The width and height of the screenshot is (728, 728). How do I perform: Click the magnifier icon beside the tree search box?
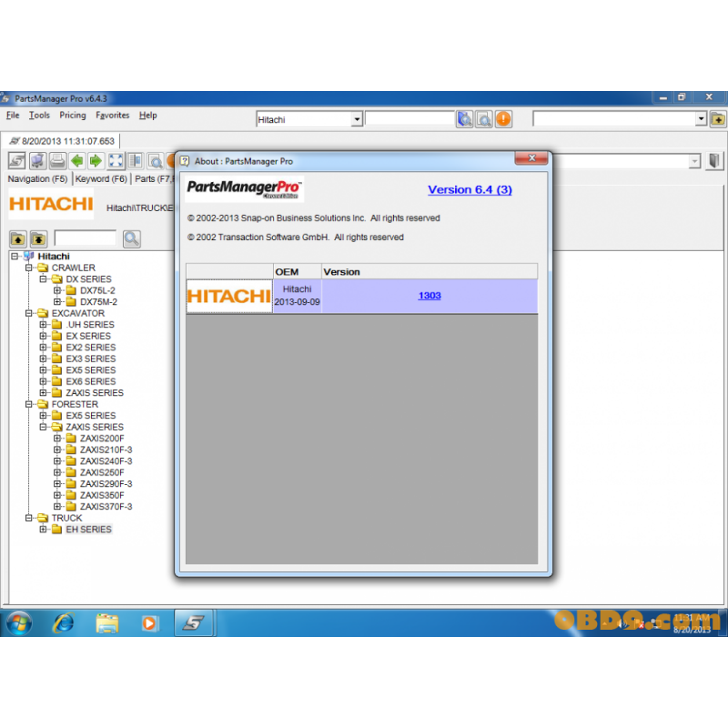(132, 239)
